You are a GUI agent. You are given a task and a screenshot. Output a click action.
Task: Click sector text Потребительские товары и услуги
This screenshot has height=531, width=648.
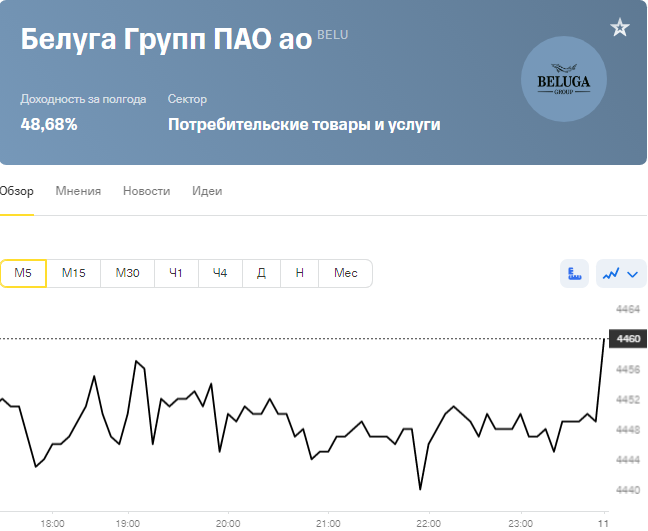(304, 124)
